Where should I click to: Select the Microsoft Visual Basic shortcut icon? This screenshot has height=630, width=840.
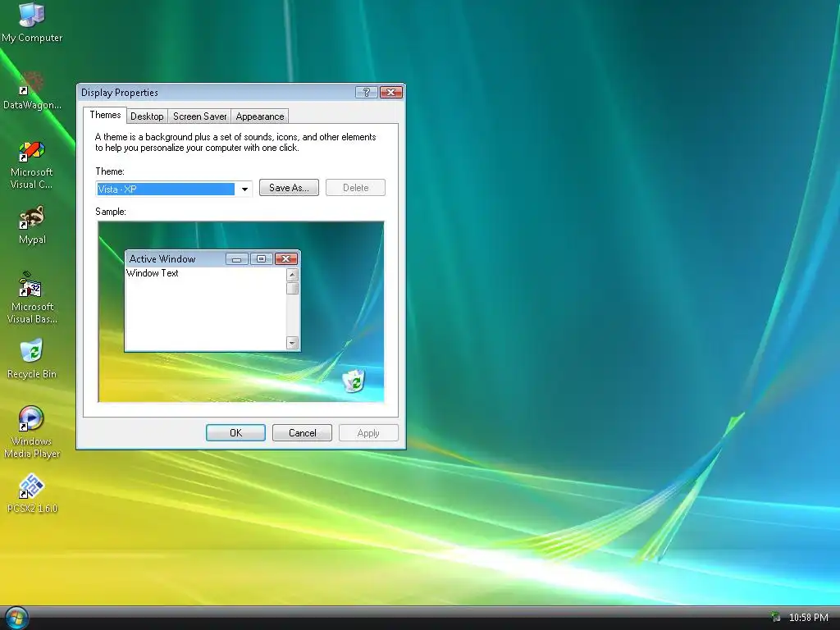click(x=32, y=298)
